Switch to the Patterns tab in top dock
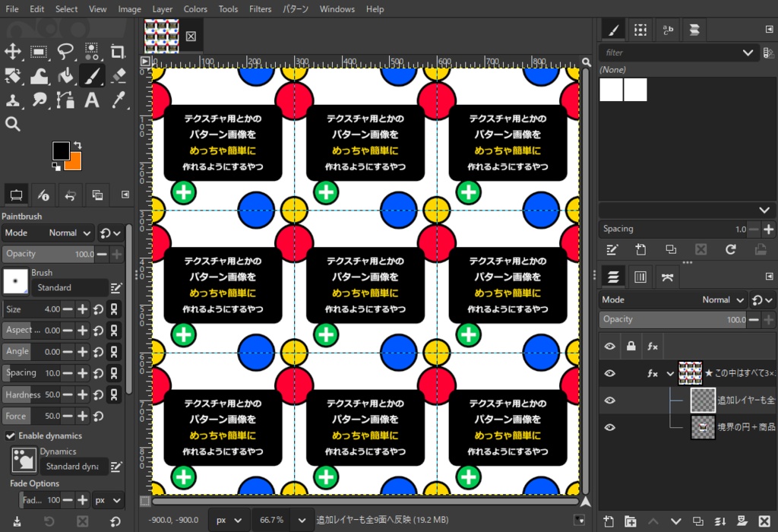Viewport: 778px width, 532px height. pos(640,30)
